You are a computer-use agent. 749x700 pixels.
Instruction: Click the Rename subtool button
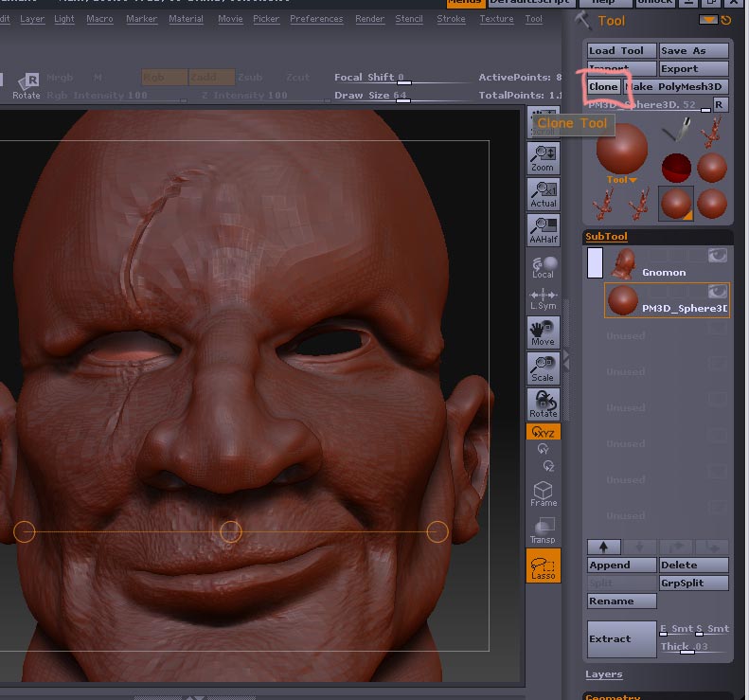(622, 601)
